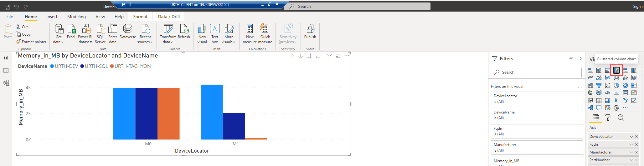Select the Python visual icon
Viewport: 644px width, 166px height.
click(625, 100)
